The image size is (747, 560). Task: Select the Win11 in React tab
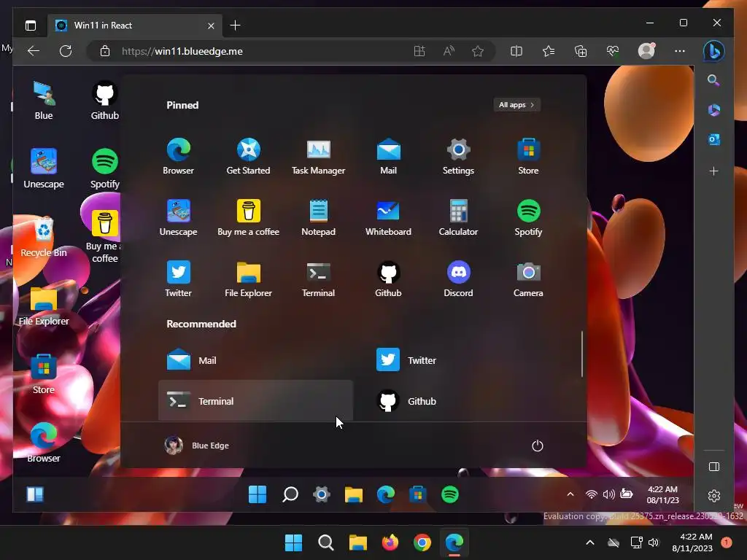133,26
